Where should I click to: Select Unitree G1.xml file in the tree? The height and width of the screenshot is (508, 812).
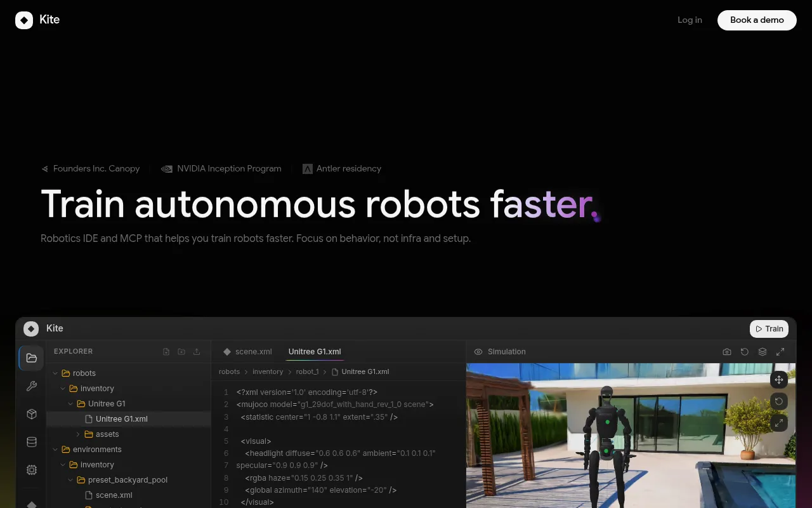point(128,419)
